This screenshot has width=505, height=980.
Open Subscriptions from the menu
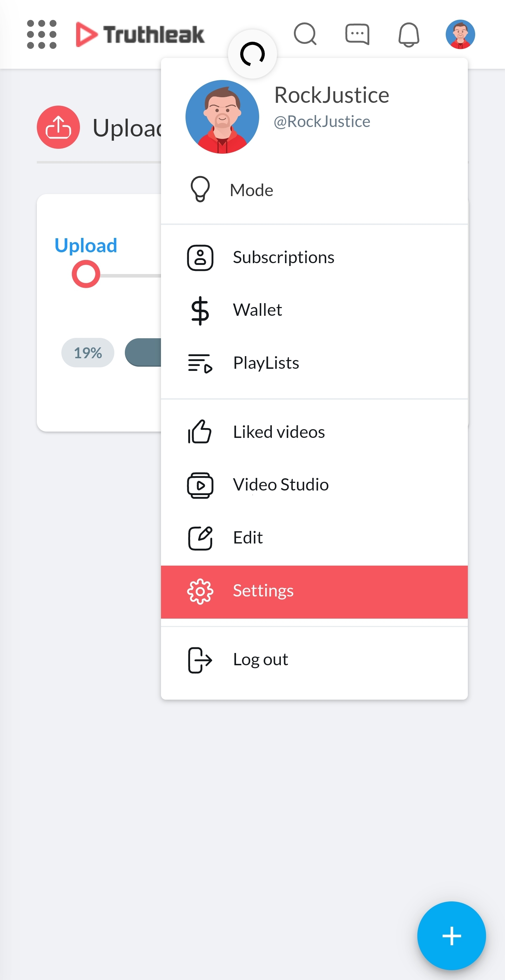283,258
